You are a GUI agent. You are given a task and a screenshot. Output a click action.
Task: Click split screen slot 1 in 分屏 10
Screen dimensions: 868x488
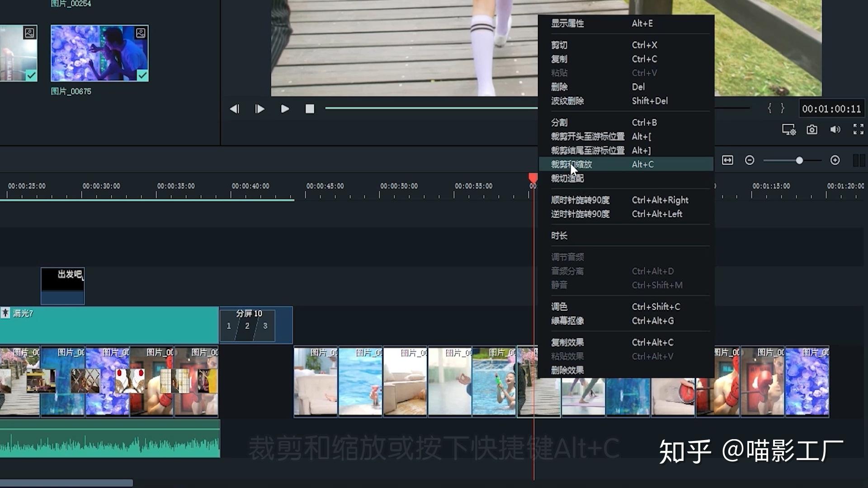point(229,326)
